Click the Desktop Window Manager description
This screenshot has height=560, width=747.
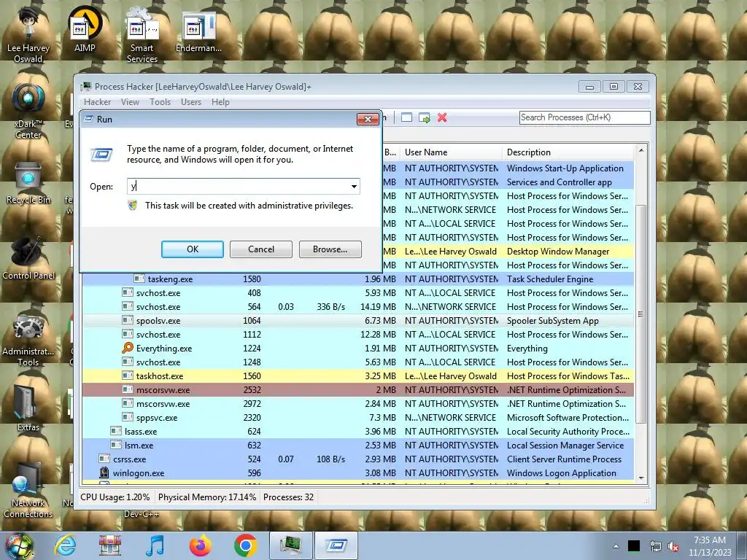(558, 252)
